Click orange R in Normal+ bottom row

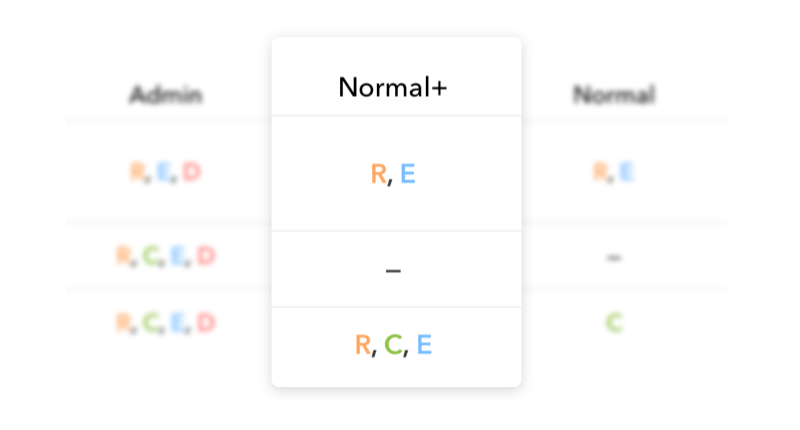tap(363, 344)
